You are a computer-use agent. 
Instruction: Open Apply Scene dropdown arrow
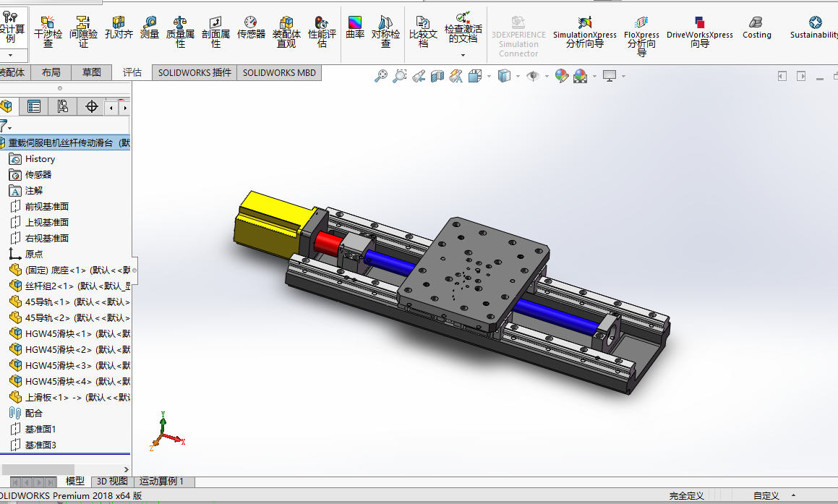point(595,77)
